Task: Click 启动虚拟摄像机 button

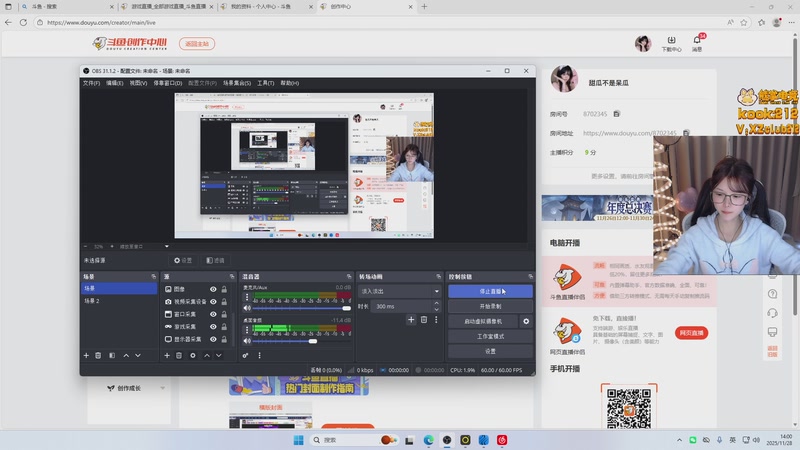Action: pyautogui.click(x=483, y=321)
